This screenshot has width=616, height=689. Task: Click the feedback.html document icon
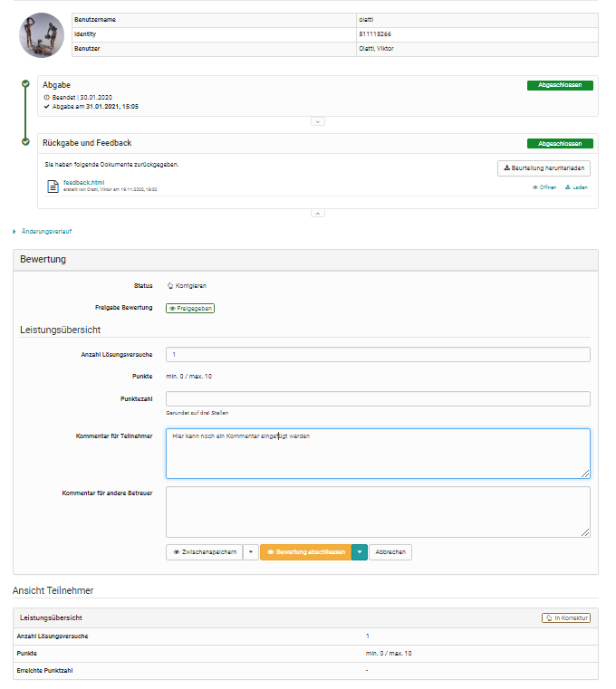click(x=53, y=186)
